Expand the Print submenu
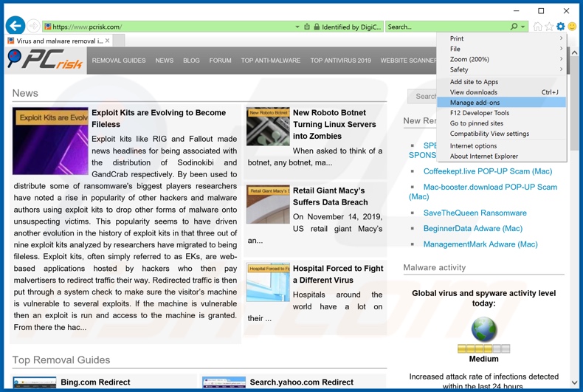This screenshot has width=583, height=392. click(x=502, y=38)
